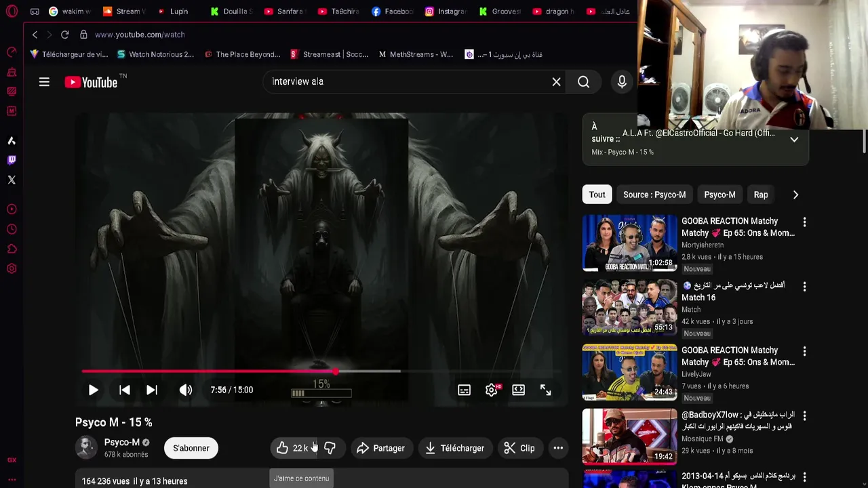Open the YouTube hamburger guide menu
Image resolution: width=868 pixels, height=488 pixels.
pos(44,82)
